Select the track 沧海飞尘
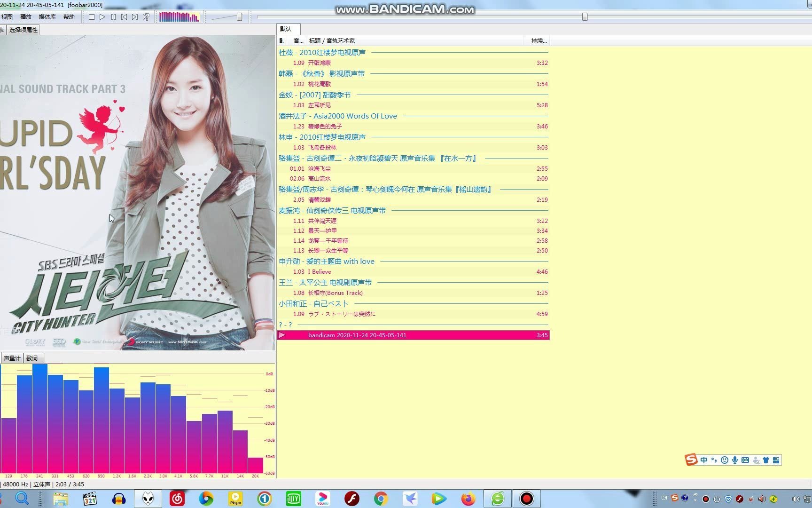 tap(413, 169)
